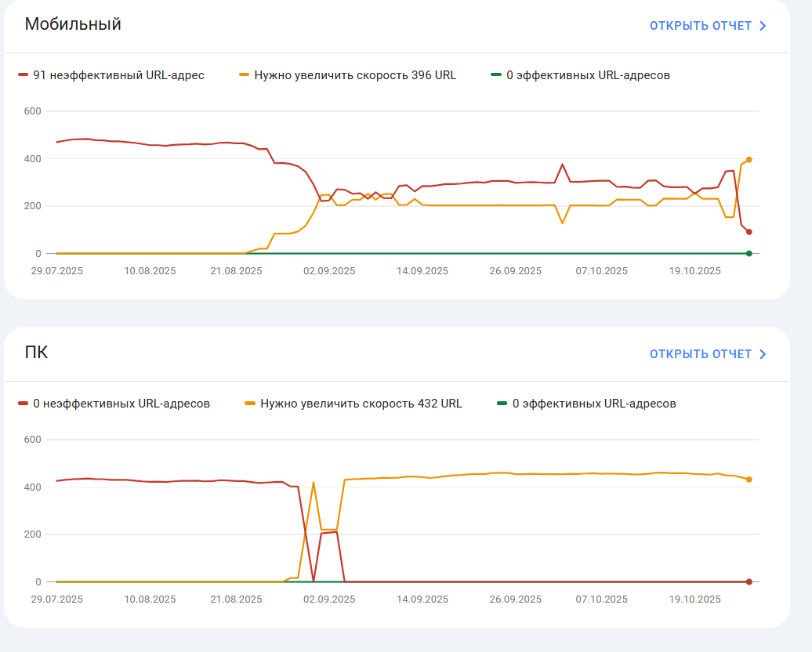Screen dimensions: 812x652
Task: Click green legend swatch in Мобильный chart
Action: (x=496, y=75)
